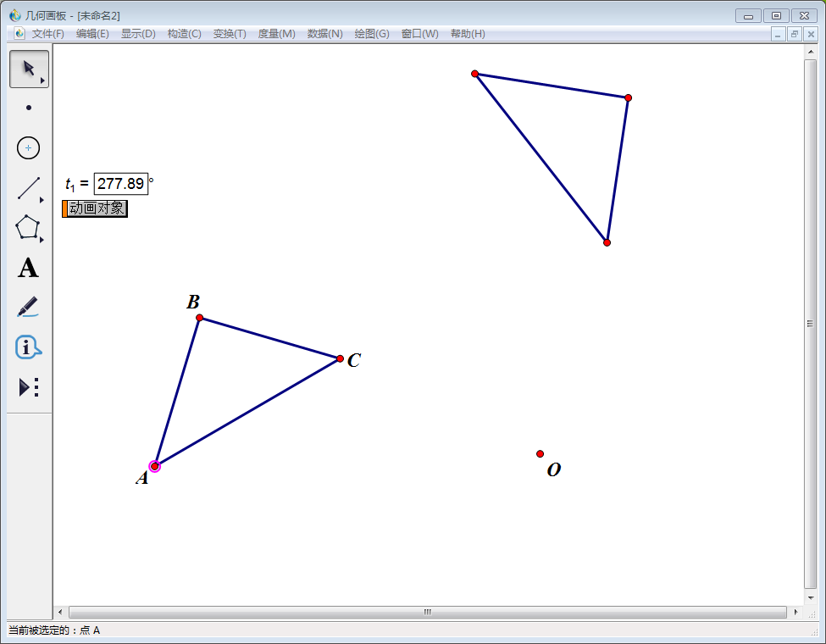Select the Point tool
Screen dimensions: 826x644
29,108
